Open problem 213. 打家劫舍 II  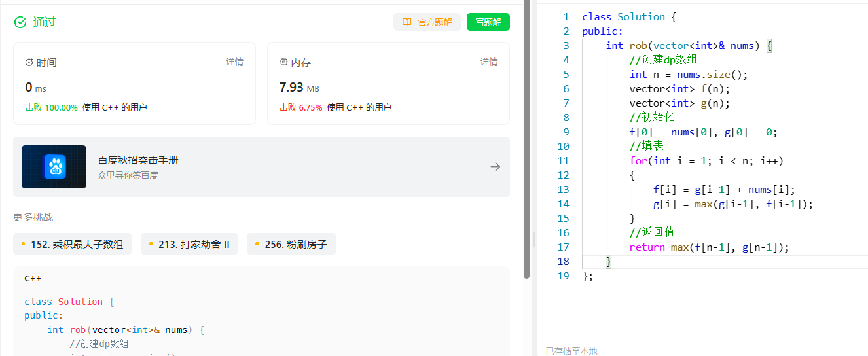pos(190,244)
